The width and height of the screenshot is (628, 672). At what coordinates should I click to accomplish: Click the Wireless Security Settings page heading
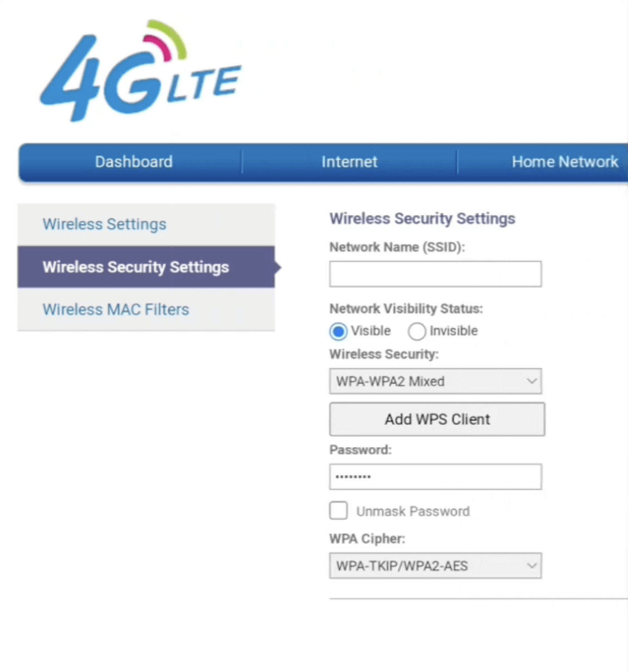coord(422,219)
